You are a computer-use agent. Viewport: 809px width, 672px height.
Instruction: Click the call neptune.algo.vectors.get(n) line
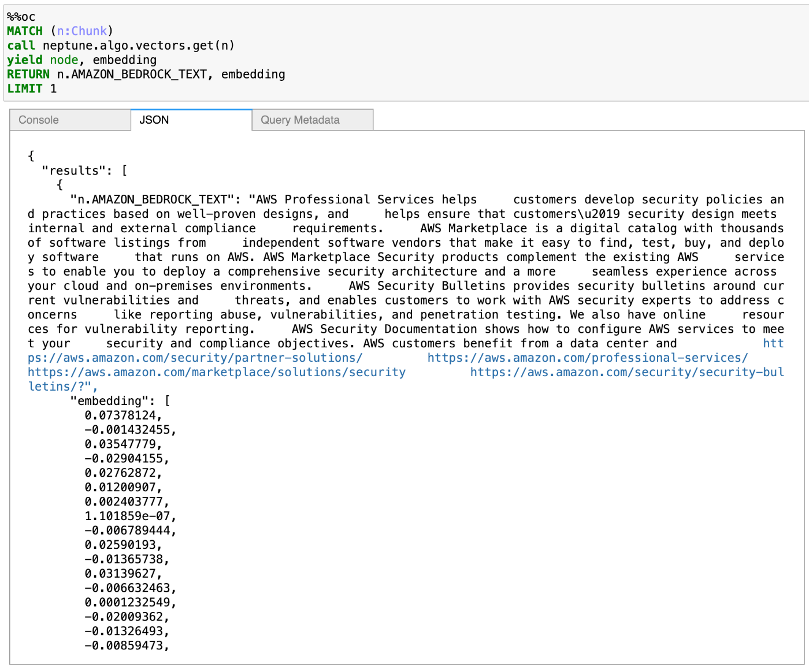pyautogui.click(x=121, y=46)
